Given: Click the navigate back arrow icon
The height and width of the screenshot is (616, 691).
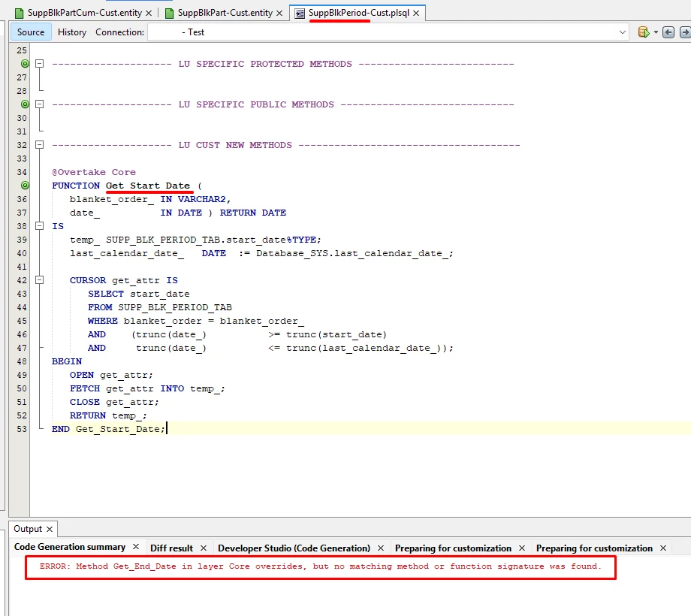Looking at the screenshot, I should [668, 32].
